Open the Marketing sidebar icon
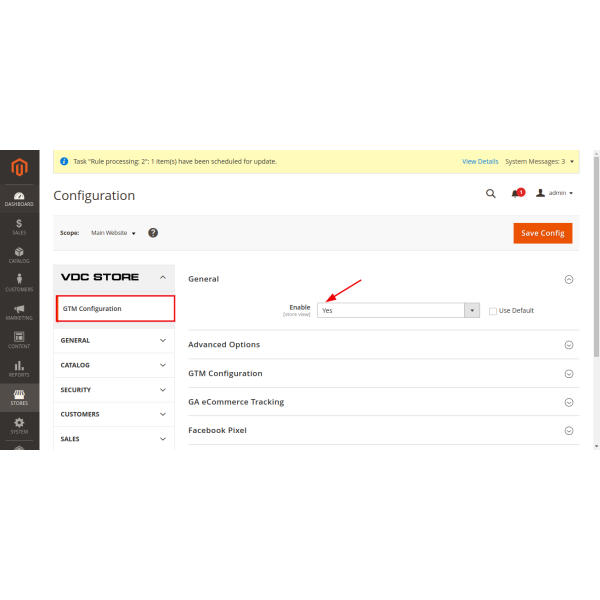 pyautogui.click(x=19, y=312)
